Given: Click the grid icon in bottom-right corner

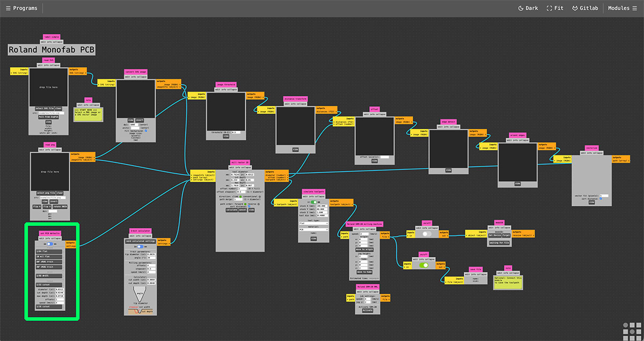Looking at the screenshot, I should point(631,331).
